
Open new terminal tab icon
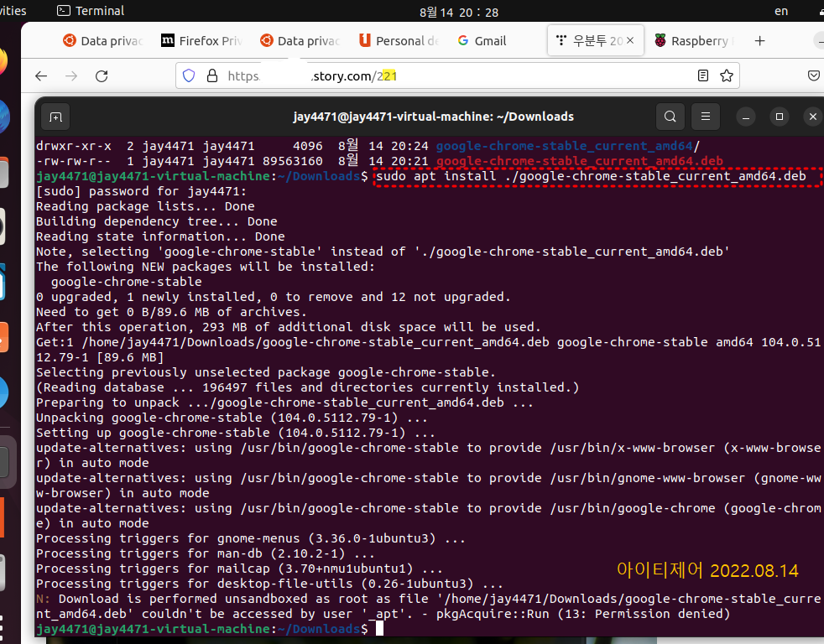(x=55, y=117)
